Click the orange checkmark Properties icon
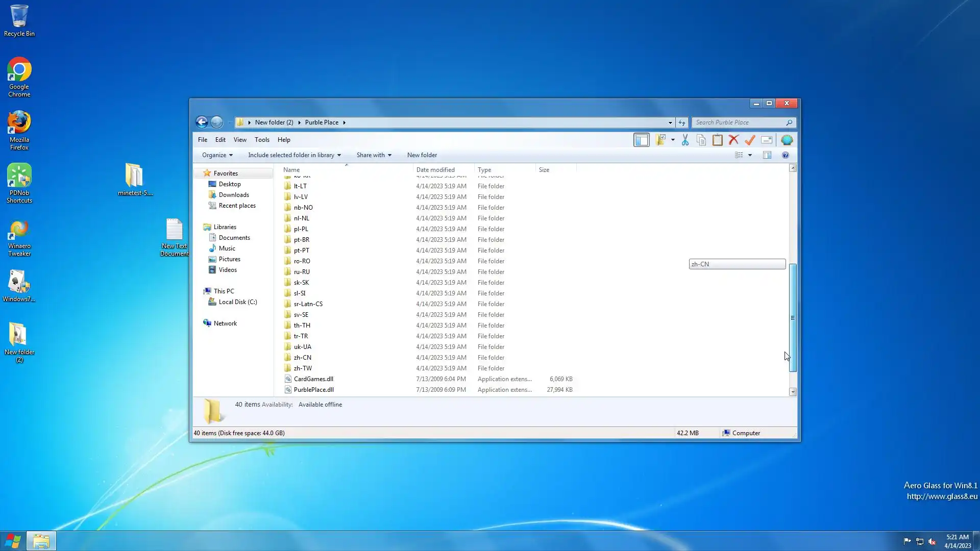The image size is (980, 551). [x=750, y=140]
